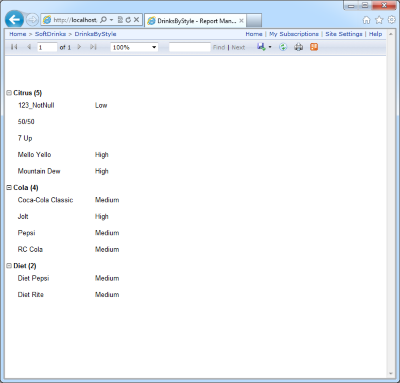Screen dimensions: 400x383
Task: Collapse the Citrus (5) group
Action: pos(9,93)
